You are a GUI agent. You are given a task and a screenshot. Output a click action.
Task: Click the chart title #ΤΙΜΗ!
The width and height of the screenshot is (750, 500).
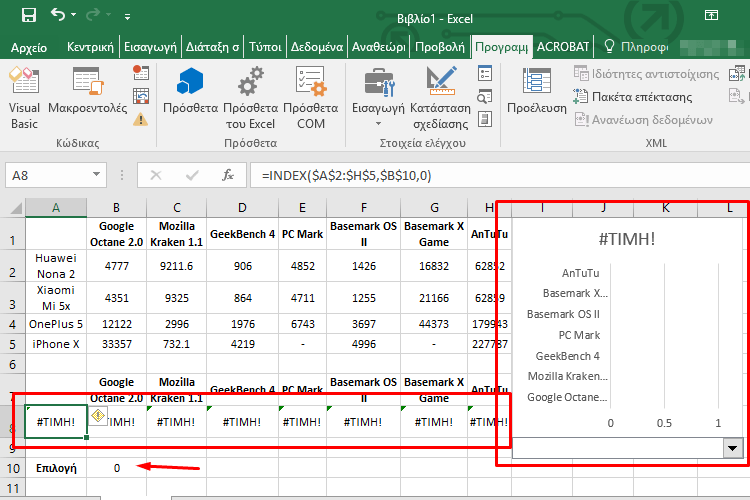coord(627,239)
